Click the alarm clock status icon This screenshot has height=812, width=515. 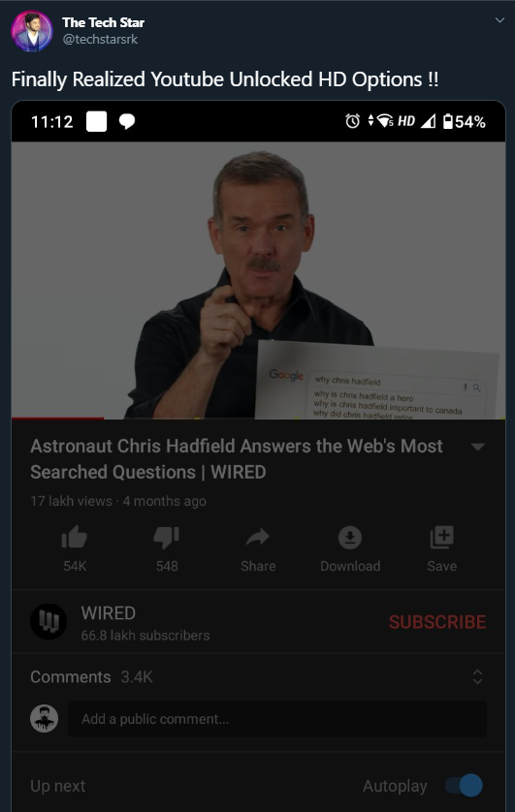point(352,121)
